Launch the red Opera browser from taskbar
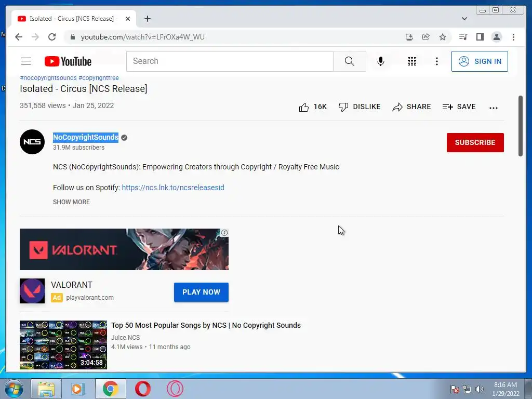 tap(142, 389)
